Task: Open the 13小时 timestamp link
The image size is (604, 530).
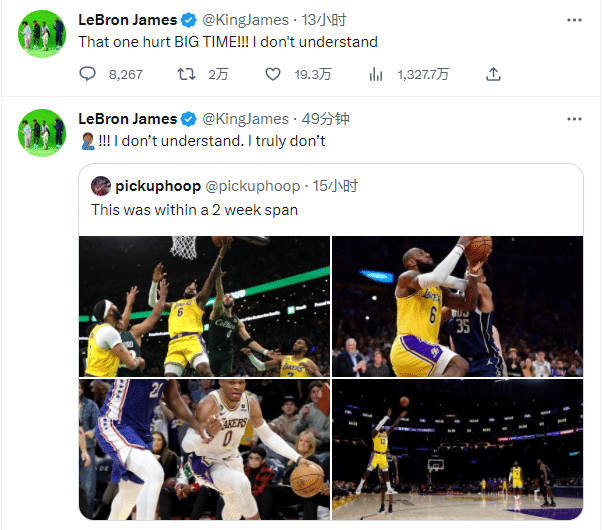Action: pos(324,20)
